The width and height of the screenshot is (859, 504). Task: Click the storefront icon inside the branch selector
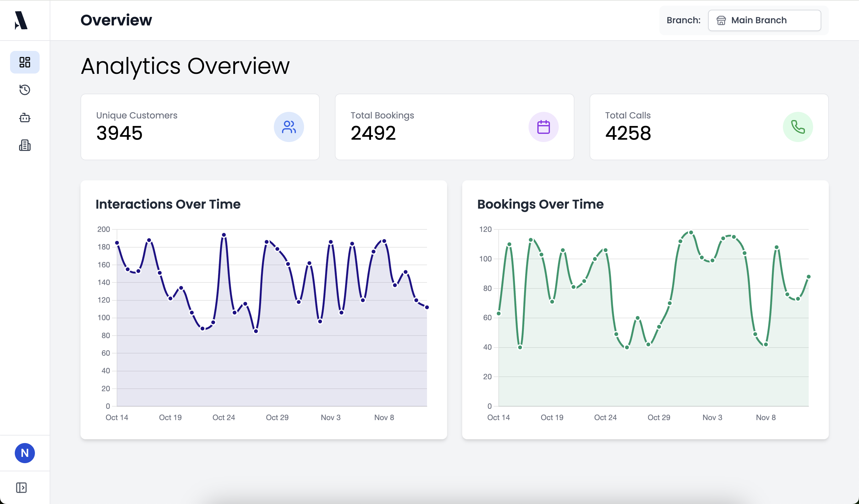(x=722, y=20)
